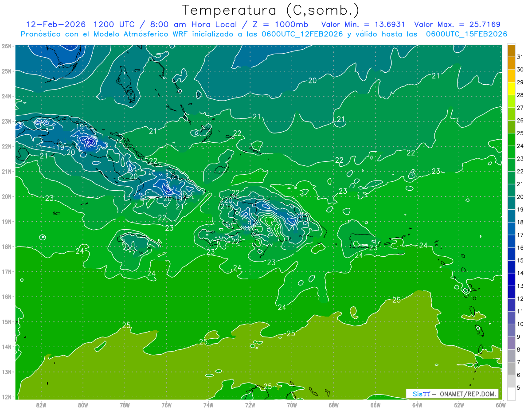Image resolution: width=532 pixels, height=411 pixels.
Task: Click the orange-brown swatch above legend value 31
Action: click(x=511, y=51)
